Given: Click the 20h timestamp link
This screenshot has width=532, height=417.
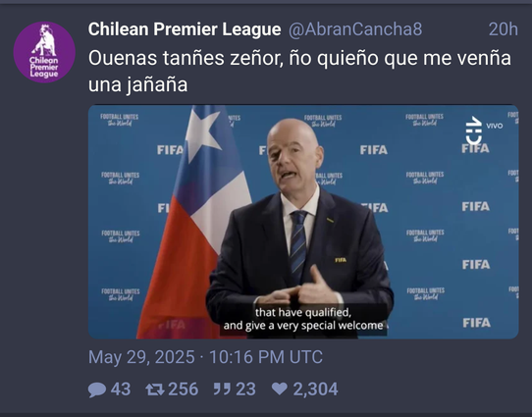Looking at the screenshot, I should [504, 29].
